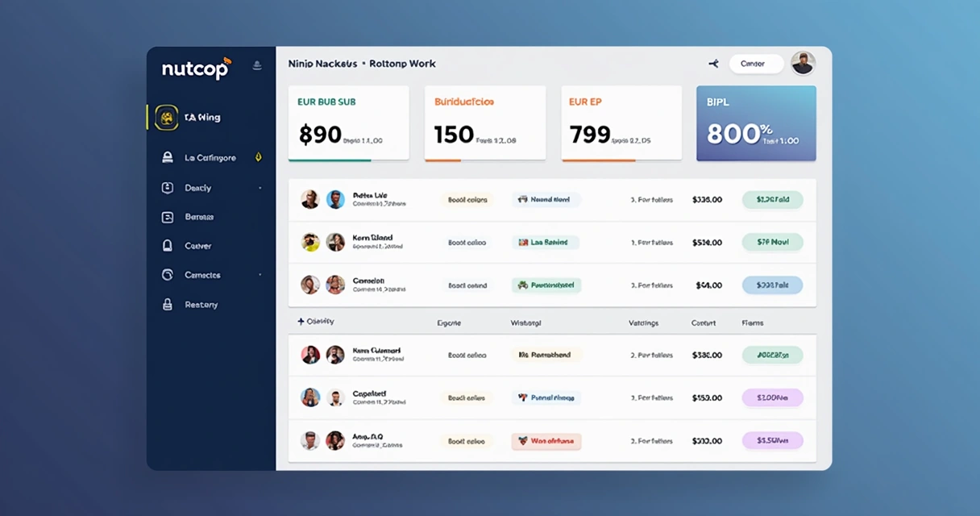Screen dimensions: 980x516
Task: Click the La Cafingore sidebar icon
Action: click(x=168, y=157)
